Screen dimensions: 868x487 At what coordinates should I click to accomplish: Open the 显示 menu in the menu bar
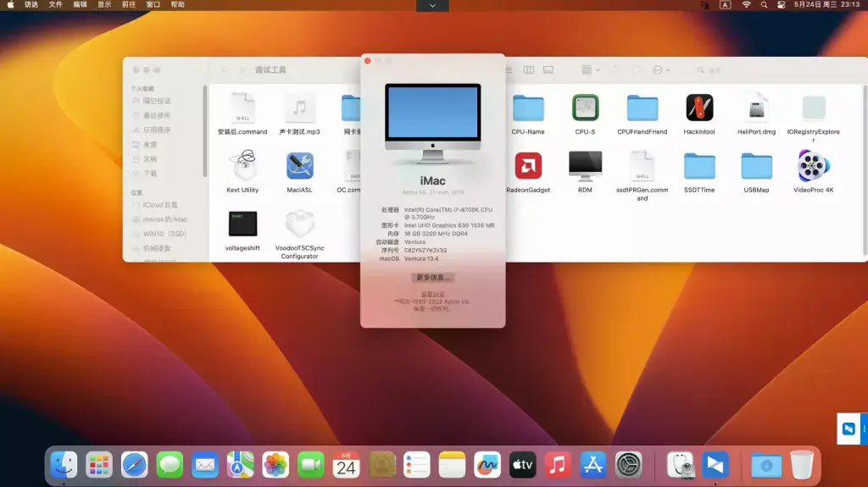pyautogui.click(x=104, y=4)
